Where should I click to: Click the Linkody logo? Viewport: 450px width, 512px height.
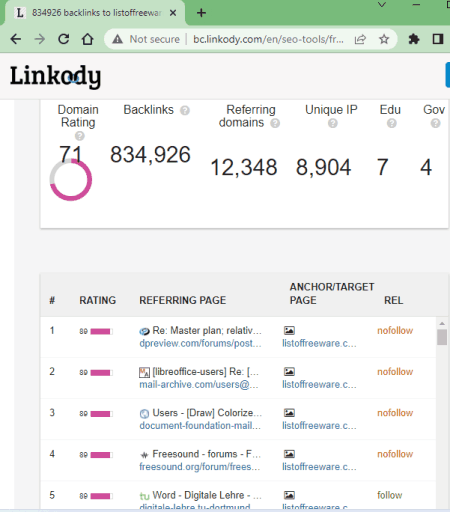tap(55, 76)
